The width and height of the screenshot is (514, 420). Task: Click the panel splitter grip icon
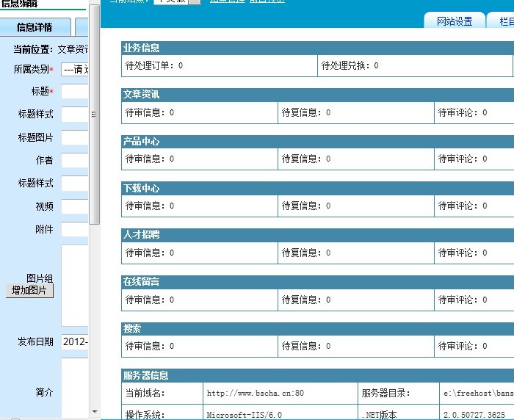coord(94,115)
